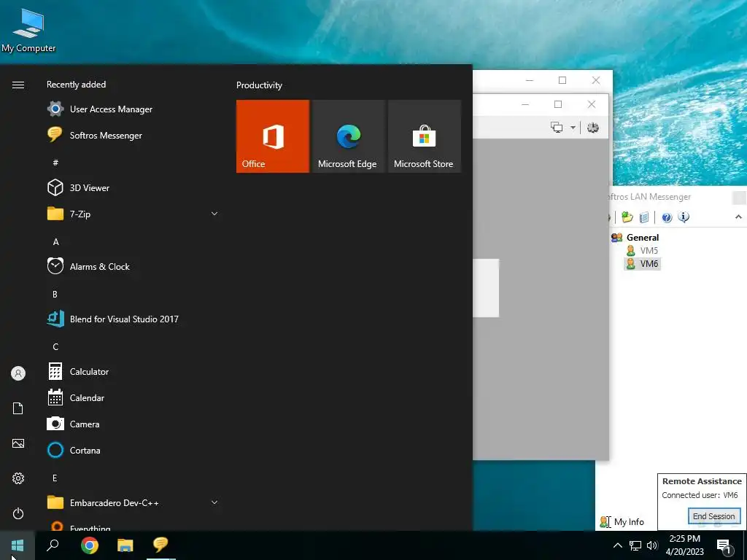Open taskbar Search magnifier
Viewport: 747px width, 560px height.
click(53, 545)
